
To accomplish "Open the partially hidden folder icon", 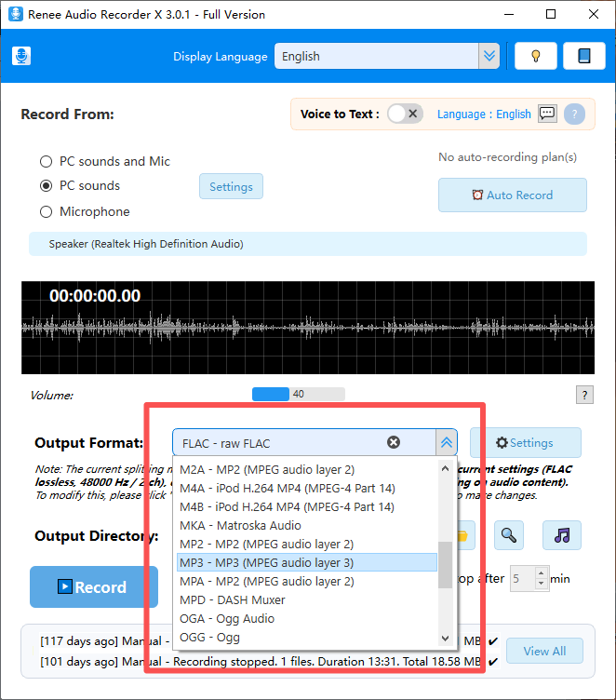I will click(x=464, y=535).
